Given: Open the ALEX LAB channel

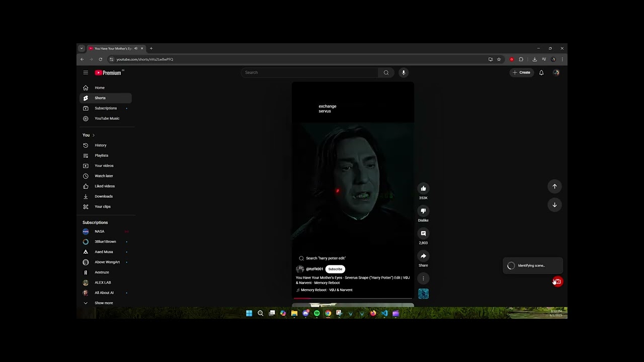Looking at the screenshot, I should pos(106,283).
